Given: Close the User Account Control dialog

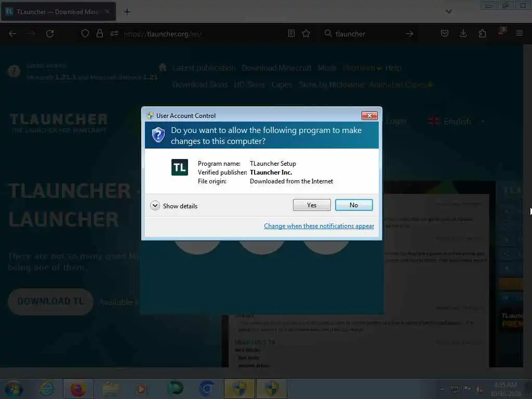Looking at the screenshot, I should point(369,116).
